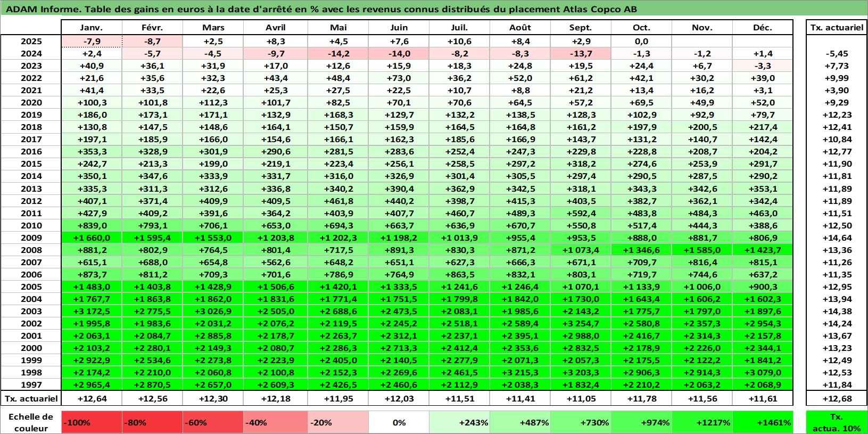Click the +11,05 September actuarial rate
Image resolution: width=868 pixels, height=434 pixels.
pos(581,398)
